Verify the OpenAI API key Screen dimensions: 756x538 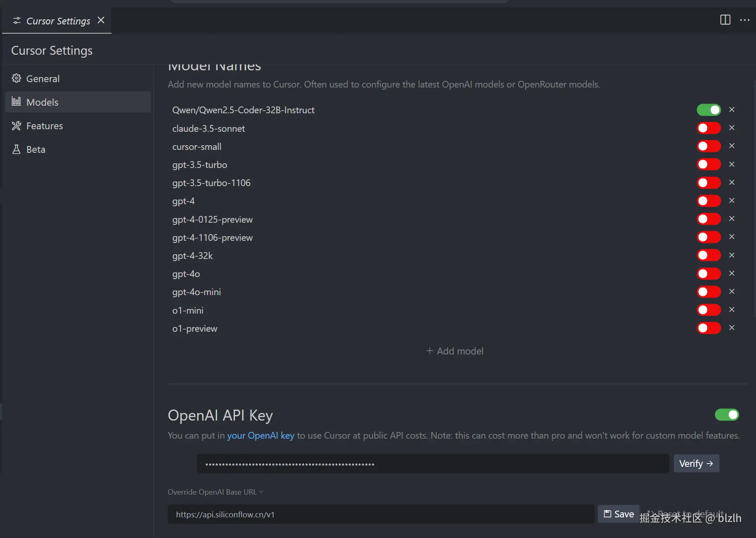click(x=696, y=463)
